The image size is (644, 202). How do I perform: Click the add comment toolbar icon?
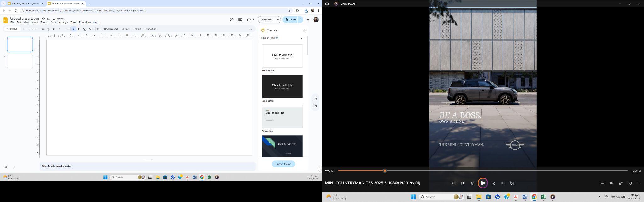tap(99, 29)
